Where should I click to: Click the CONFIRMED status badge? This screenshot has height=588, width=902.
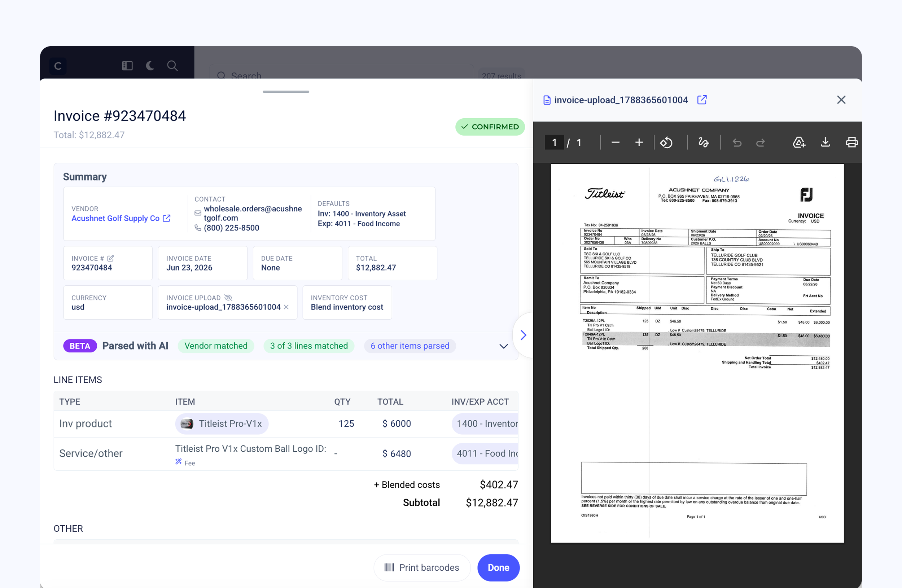(490, 127)
